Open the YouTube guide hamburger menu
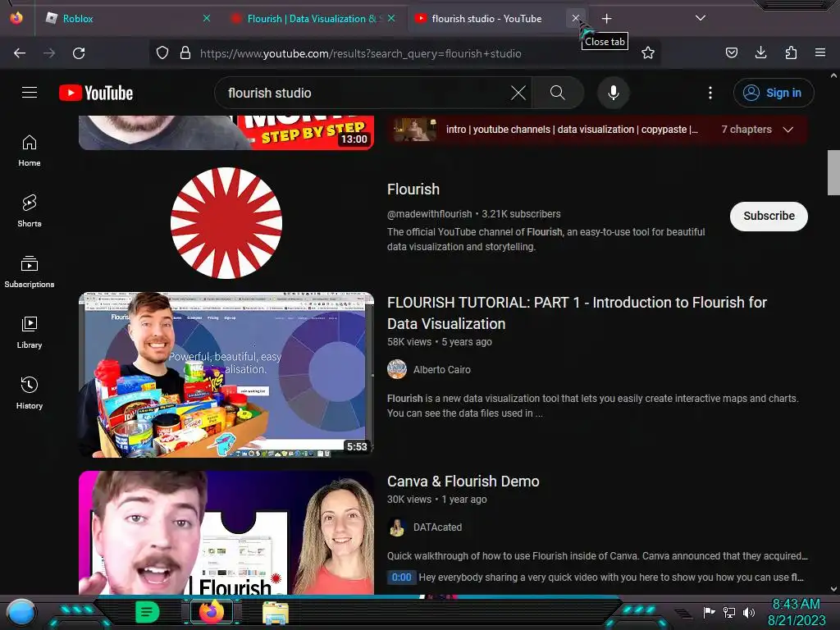The width and height of the screenshot is (840, 630). pos(30,93)
